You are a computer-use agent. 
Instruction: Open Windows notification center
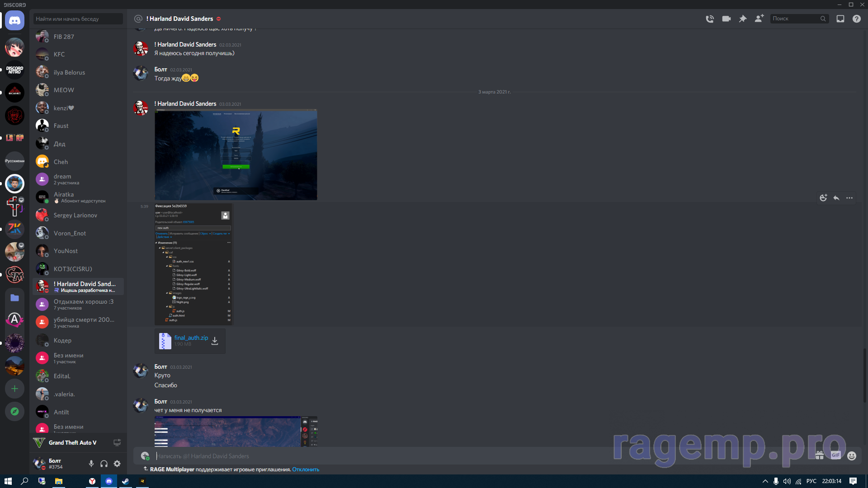(853, 481)
